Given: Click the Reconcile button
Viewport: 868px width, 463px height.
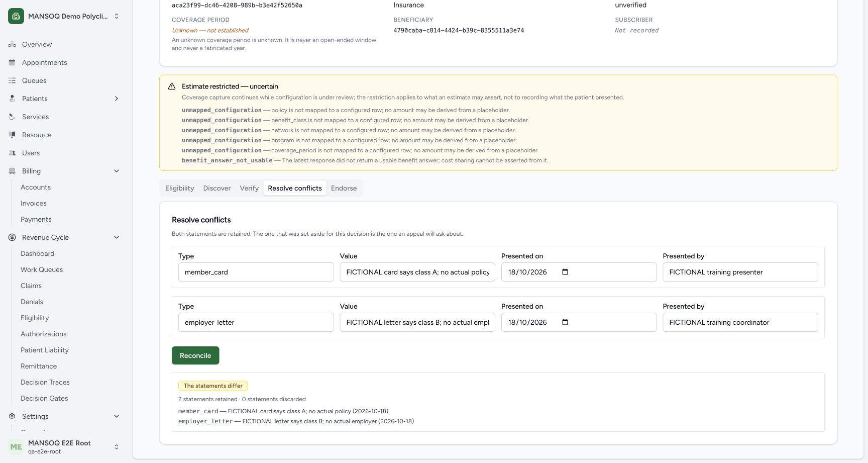Looking at the screenshot, I should (195, 355).
